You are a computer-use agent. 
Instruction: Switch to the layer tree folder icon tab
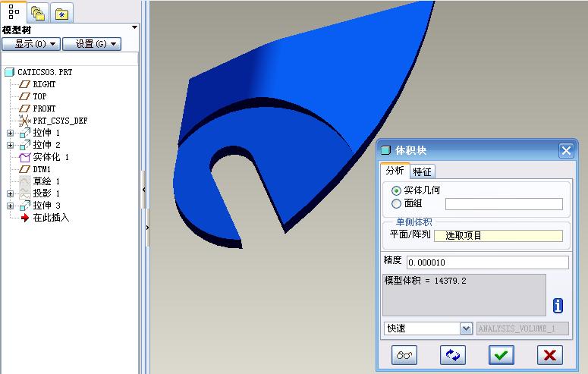coord(38,11)
